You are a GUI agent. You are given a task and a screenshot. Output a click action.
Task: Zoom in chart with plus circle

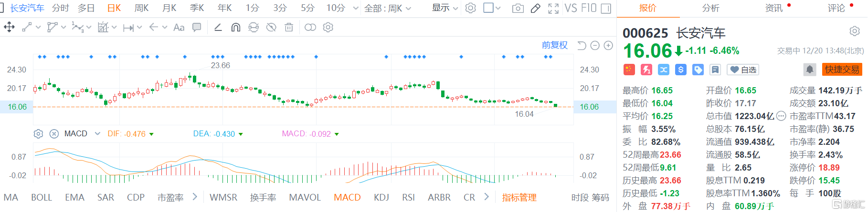(x=608, y=45)
